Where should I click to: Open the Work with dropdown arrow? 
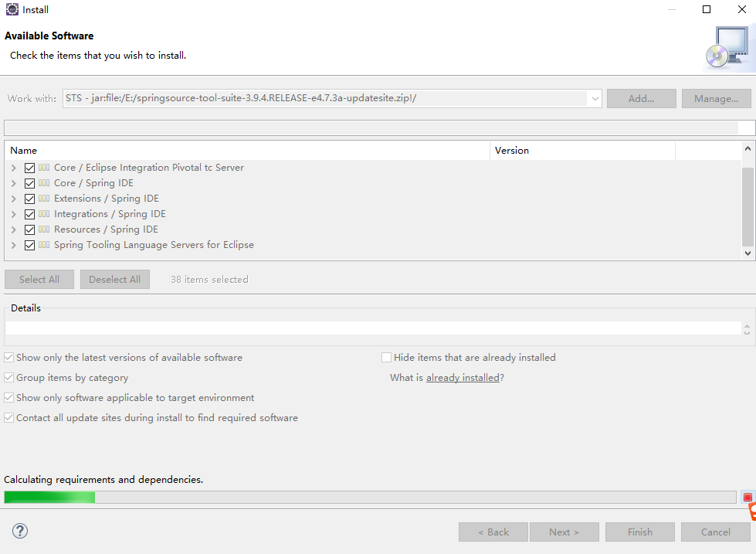595,98
